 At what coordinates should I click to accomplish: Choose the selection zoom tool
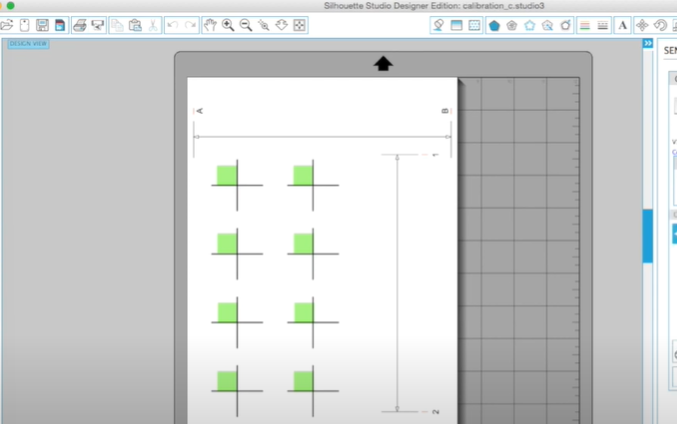(x=264, y=25)
